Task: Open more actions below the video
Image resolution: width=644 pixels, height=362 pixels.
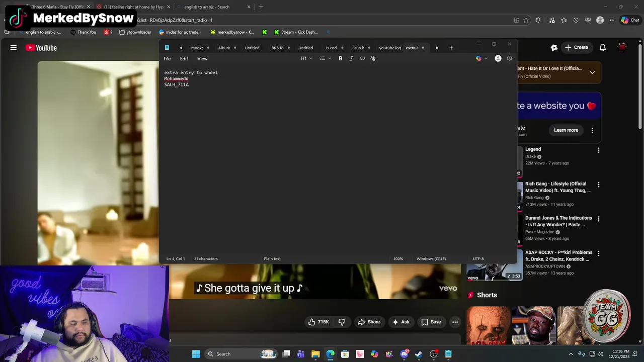Action: click(455, 322)
